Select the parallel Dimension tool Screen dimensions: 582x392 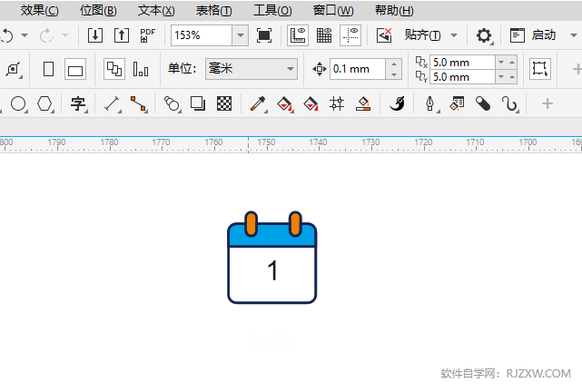tap(112, 103)
